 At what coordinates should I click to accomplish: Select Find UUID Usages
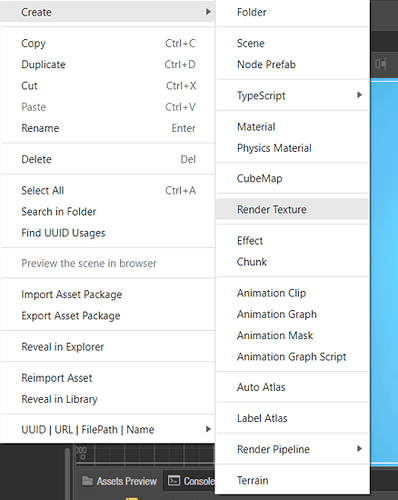pyautogui.click(x=107, y=233)
